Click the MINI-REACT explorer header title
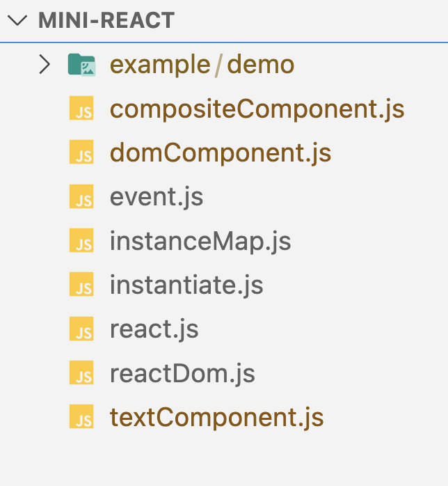The image size is (448, 486). [106, 21]
